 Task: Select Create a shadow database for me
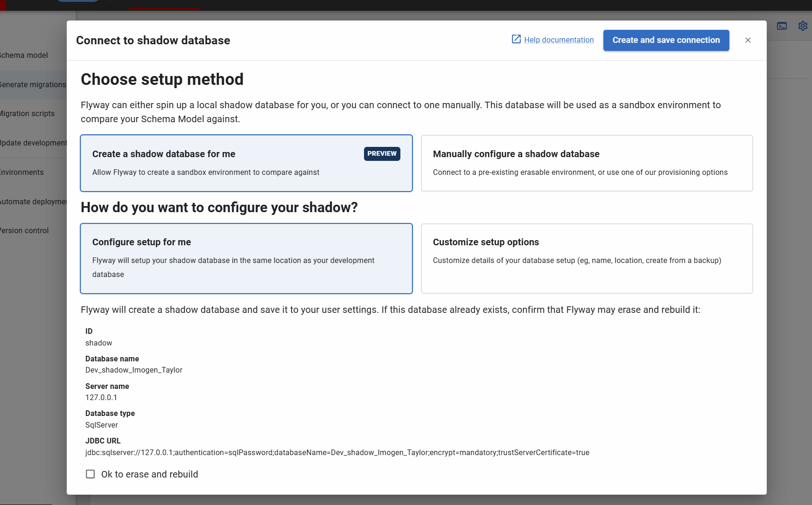[246, 163]
